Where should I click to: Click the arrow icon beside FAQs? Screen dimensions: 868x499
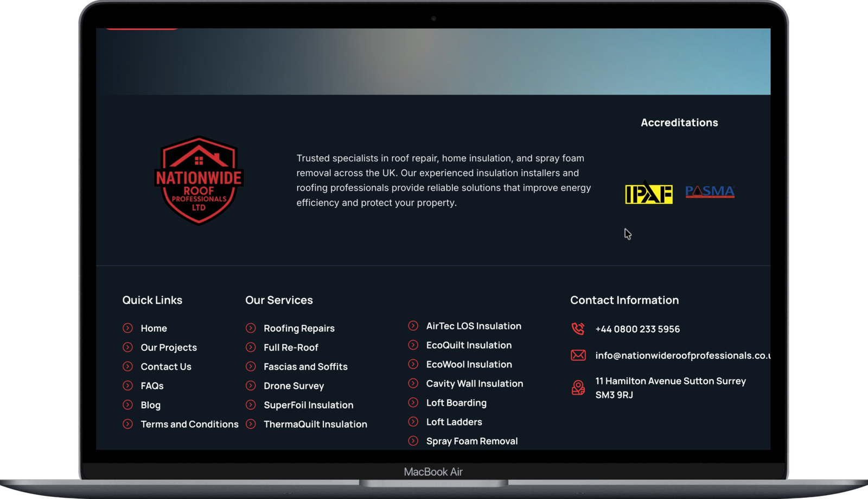(x=127, y=386)
